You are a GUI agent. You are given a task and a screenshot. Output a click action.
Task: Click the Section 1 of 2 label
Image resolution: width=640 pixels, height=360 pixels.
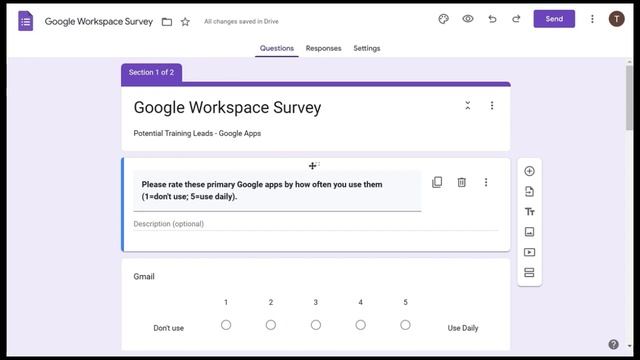click(x=151, y=72)
